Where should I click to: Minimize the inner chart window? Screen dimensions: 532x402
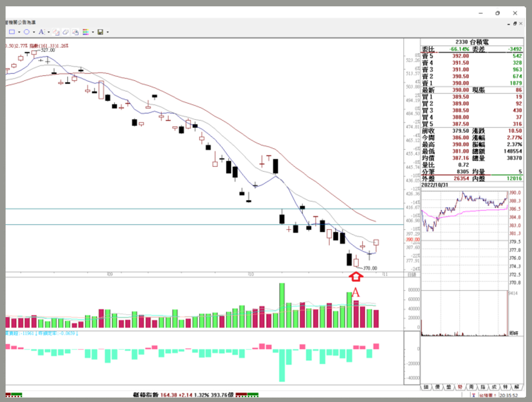[x=509, y=24]
